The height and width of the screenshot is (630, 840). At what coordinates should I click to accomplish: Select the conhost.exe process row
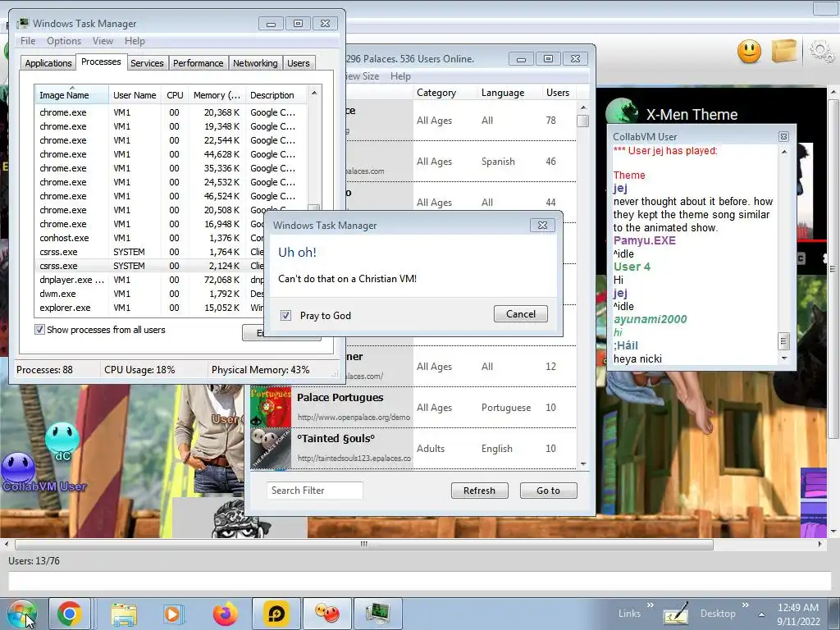[x=151, y=238]
